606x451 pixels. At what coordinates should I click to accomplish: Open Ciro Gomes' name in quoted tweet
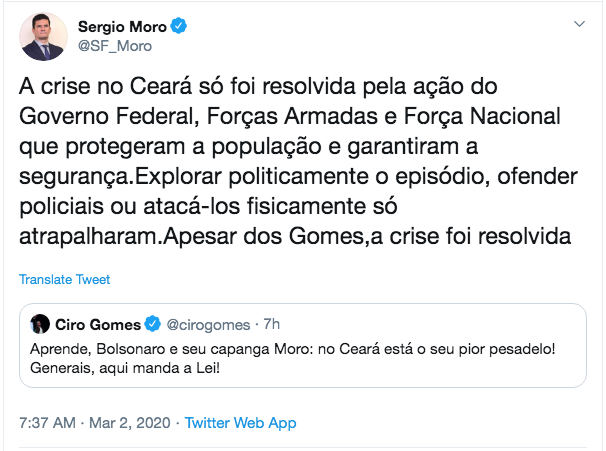tap(100, 324)
